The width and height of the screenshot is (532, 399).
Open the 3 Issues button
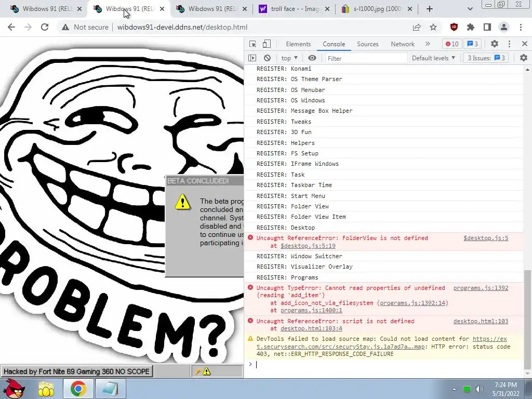click(486, 58)
